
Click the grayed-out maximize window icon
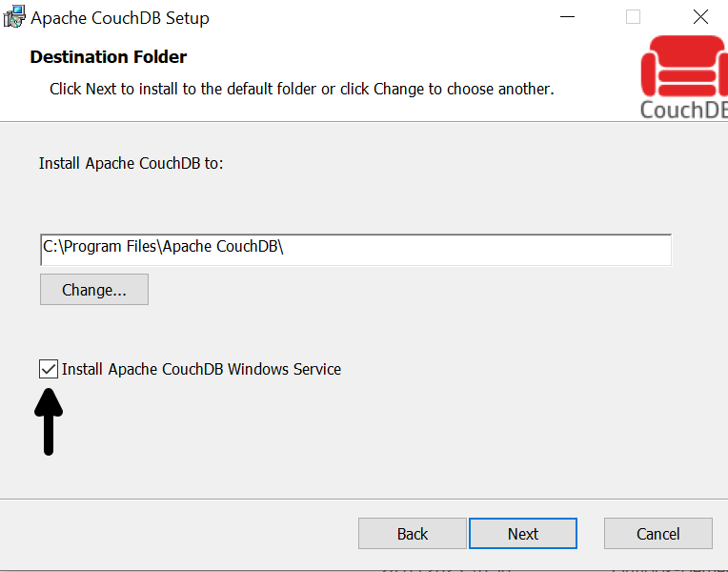(x=634, y=17)
